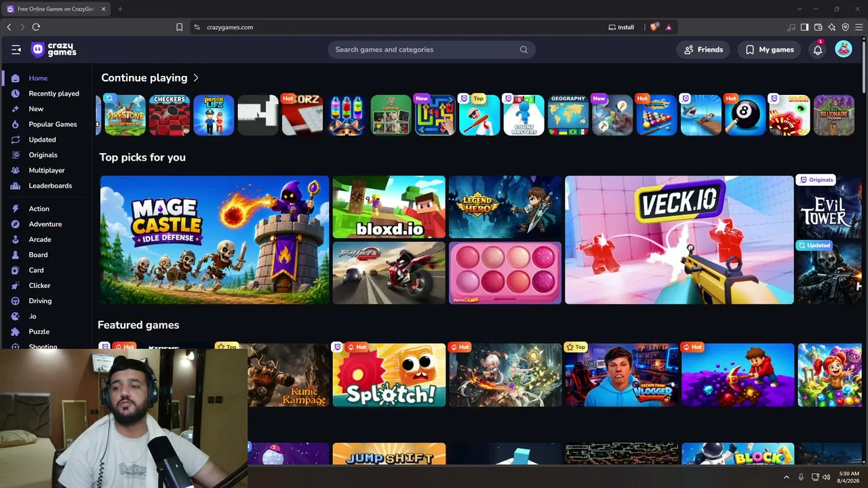Open the Count Masters game thumbnail
This screenshot has height=488, width=868.
[524, 115]
